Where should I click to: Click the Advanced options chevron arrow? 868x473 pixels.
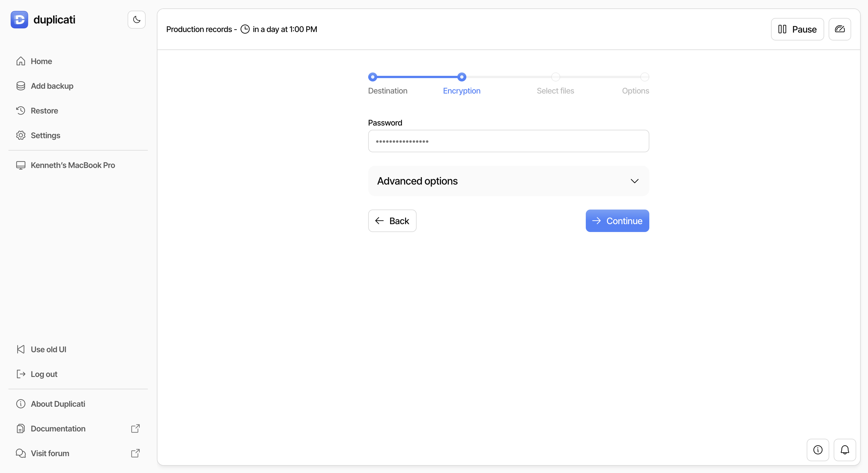point(634,181)
